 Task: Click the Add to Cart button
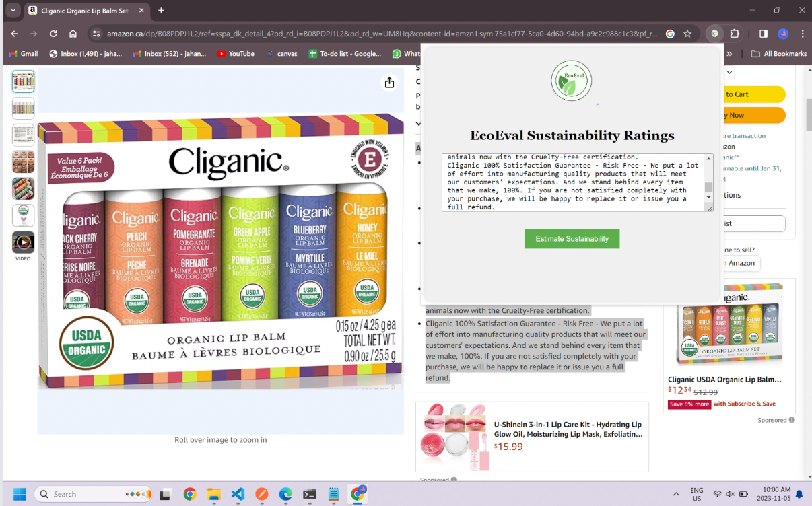click(755, 94)
